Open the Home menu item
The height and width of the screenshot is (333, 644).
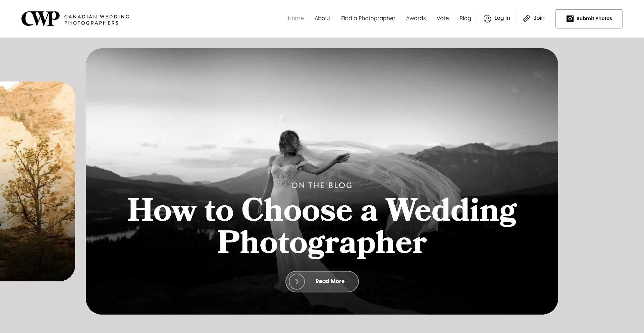coord(296,18)
